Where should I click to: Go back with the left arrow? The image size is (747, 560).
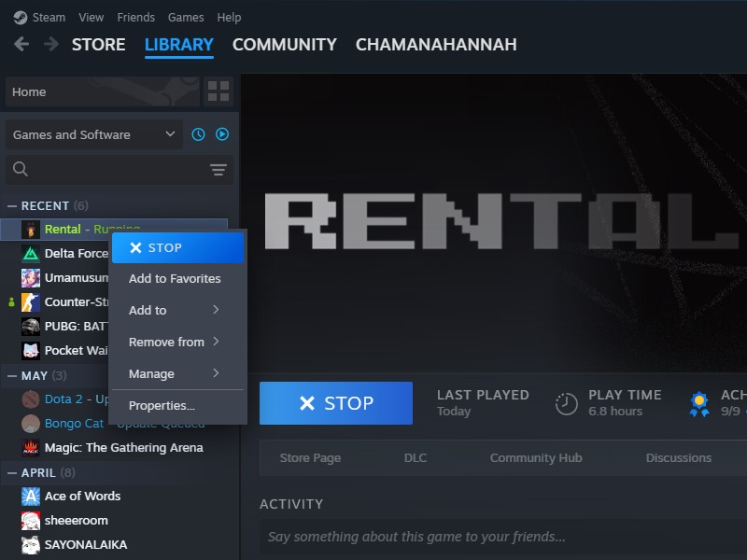[21, 44]
